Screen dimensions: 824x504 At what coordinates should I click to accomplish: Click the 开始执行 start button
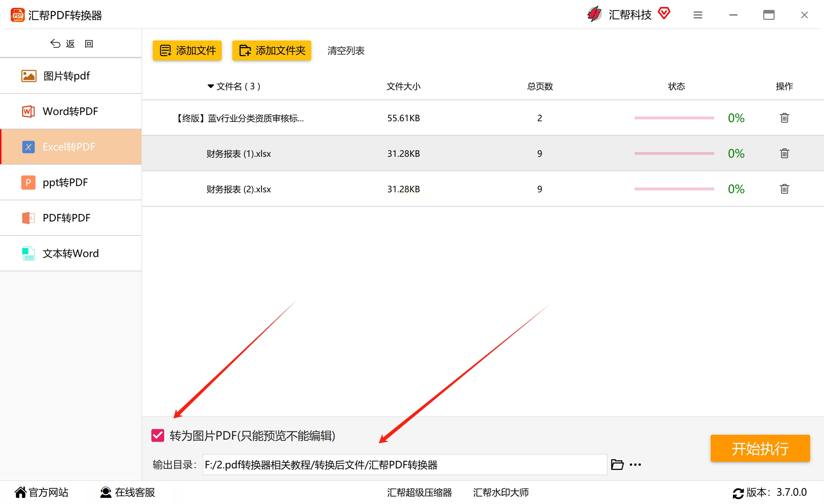pos(760,449)
